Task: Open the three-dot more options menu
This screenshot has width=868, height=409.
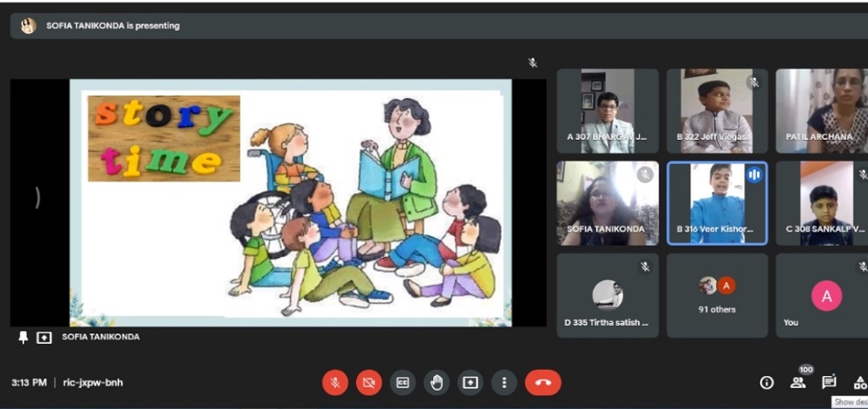Action: (x=503, y=382)
